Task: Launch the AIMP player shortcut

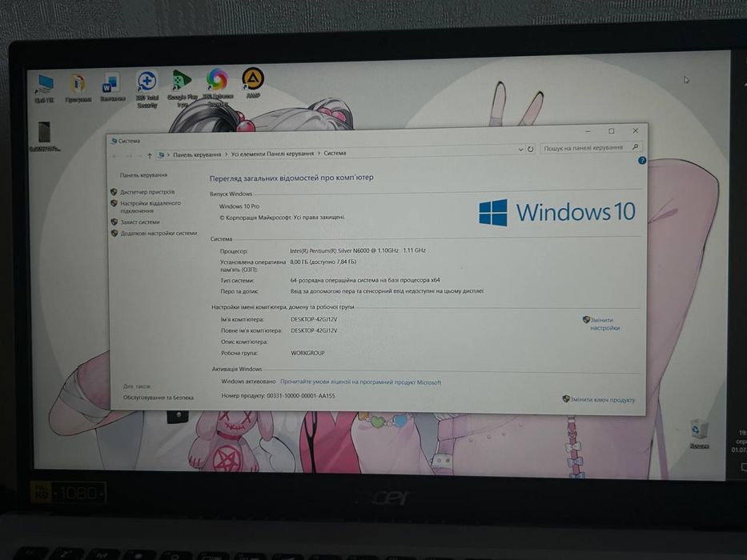Action: pos(253,83)
